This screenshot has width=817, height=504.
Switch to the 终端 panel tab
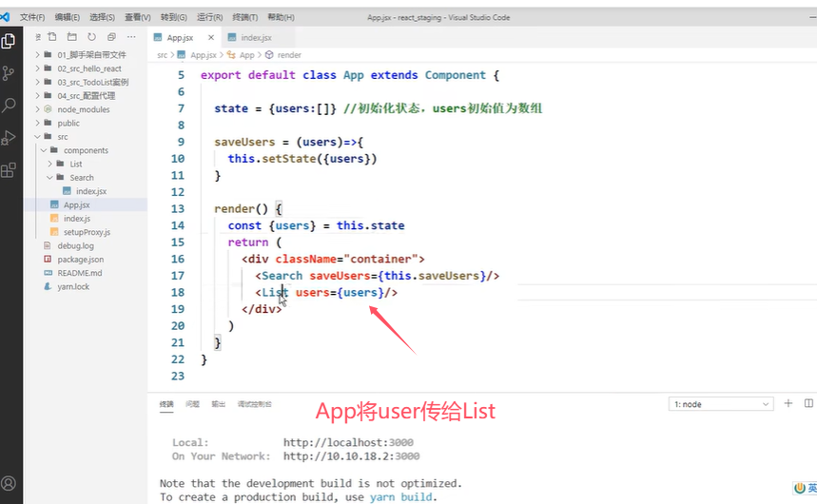tap(166, 404)
